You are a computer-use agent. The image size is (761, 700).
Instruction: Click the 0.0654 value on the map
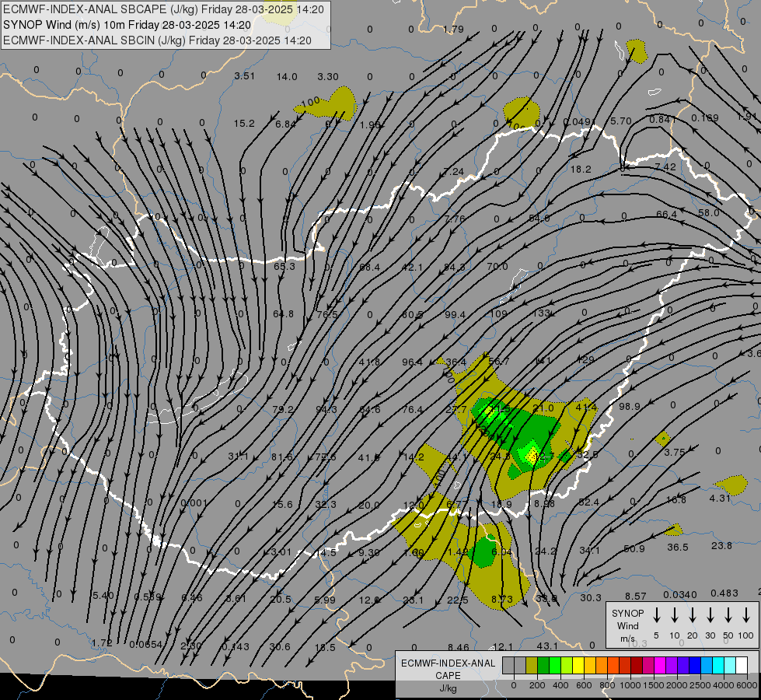tap(145, 644)
